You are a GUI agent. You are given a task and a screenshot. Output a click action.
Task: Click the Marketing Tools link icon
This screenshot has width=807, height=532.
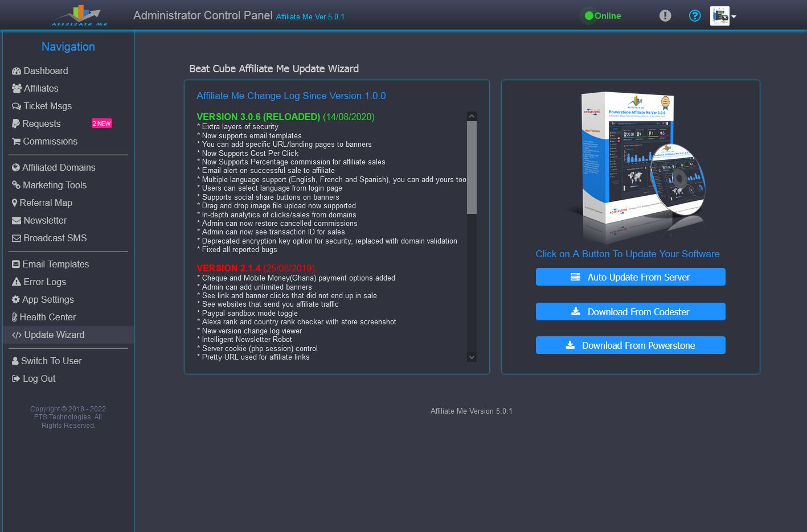point(17,185)
